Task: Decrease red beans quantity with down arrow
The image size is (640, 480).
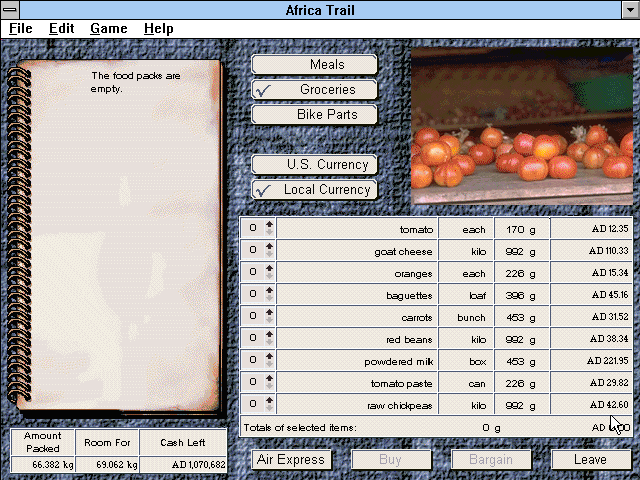Action: pos(269,342)
